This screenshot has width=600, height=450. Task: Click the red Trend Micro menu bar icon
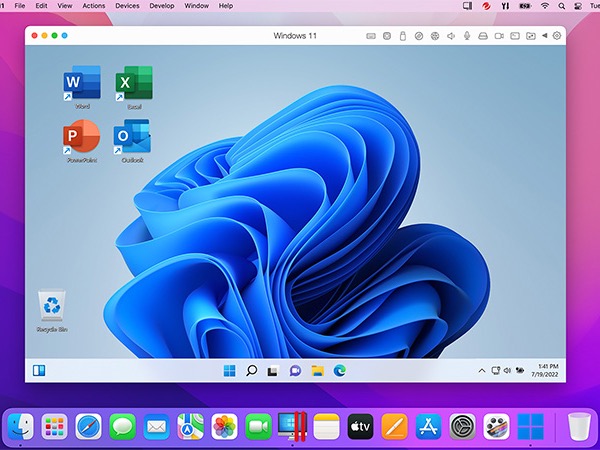click(x=486, y=6)
